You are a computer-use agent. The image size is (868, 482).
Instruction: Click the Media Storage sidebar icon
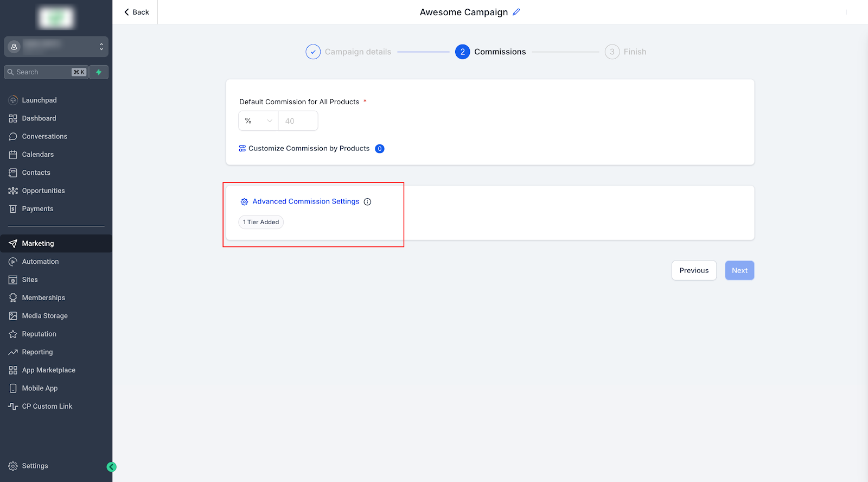[13, 316]
